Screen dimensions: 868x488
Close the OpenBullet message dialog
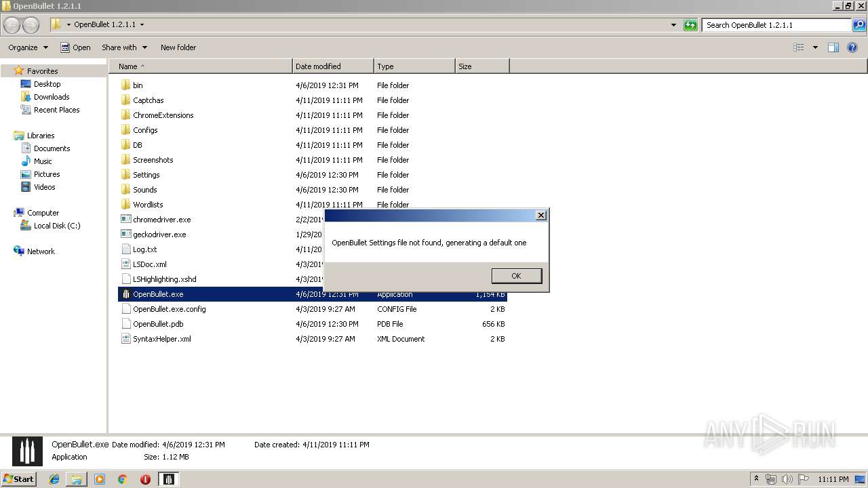(x=540, y=215)
